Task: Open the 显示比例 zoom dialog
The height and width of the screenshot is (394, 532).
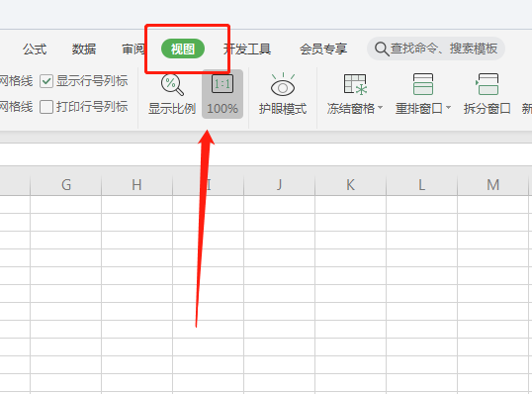Action: pyautogui.click(x=172, y=94)
